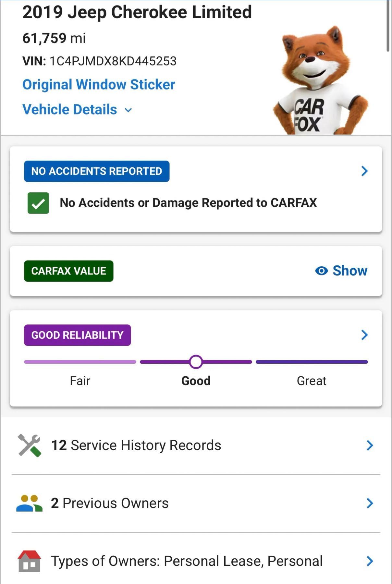Image resolution: width=392 pixels, height=584 pixels.
Task: Click the green checkmark for no accidents
Action: point(38,203)
